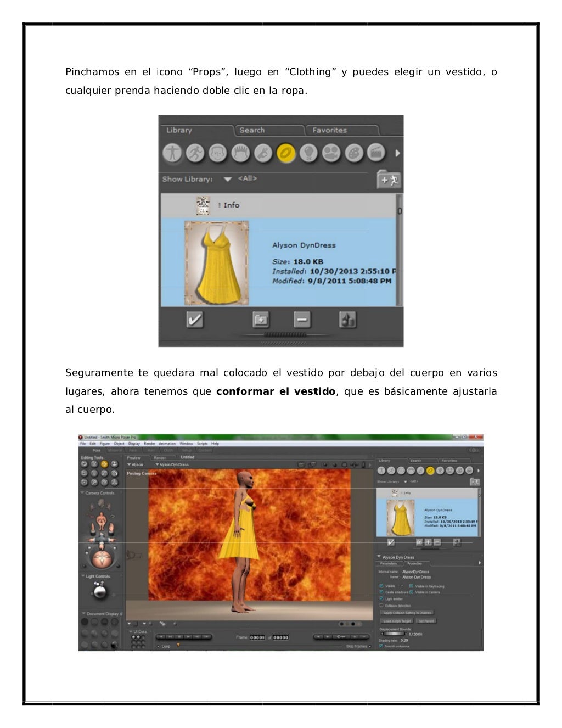Click add-to-scene icon at right of enlarged library buttons

348,320
